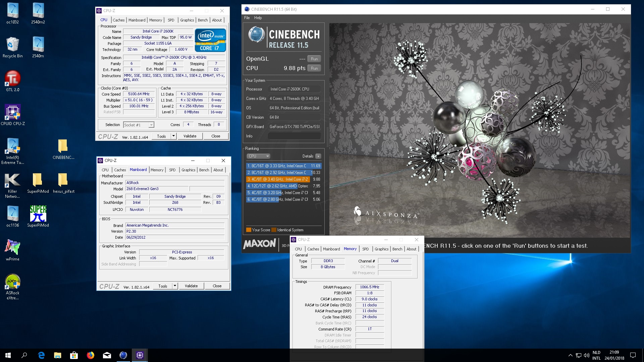Image resolution: width=644 pixels, height=362 pixels.
Task: Open Microsoft Store from taskbar
Action: [74, 355]
